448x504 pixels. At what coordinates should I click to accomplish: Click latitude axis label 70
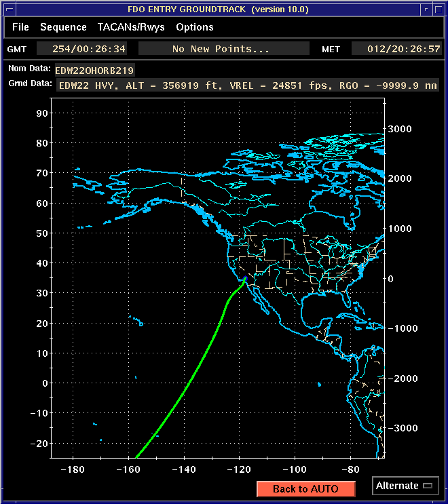(42, 173)
